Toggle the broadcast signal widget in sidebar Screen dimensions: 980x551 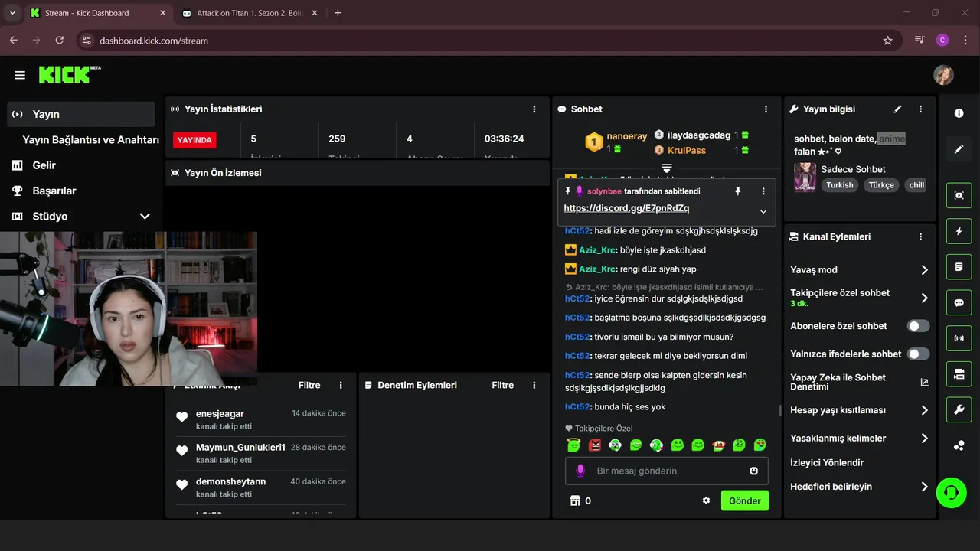click(x=959, y=337)
